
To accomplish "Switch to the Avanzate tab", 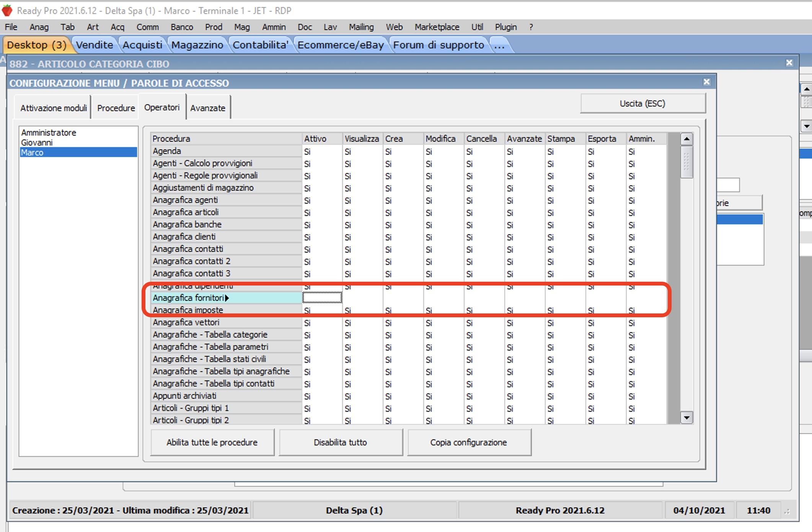I will point(208,108).
